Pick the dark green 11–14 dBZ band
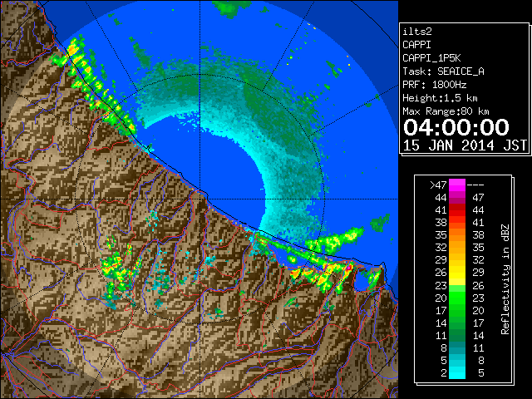 pyautogui.click(x=457, y=335)
